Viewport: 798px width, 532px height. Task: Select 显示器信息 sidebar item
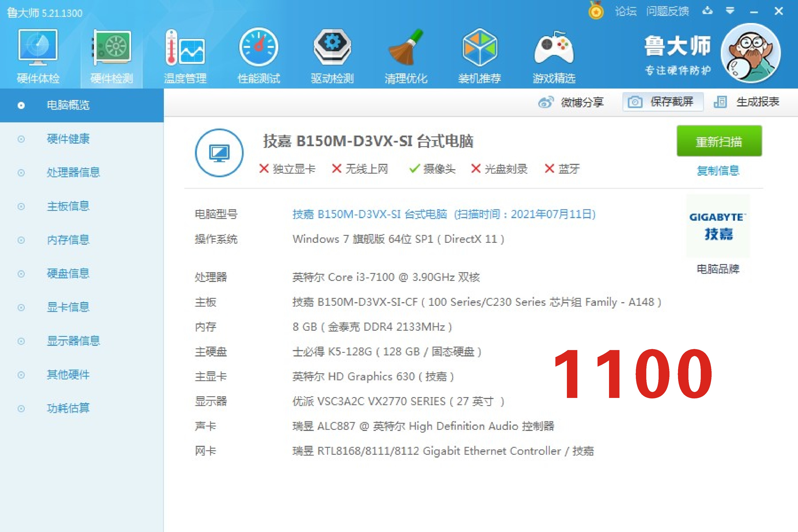(82, 341)
